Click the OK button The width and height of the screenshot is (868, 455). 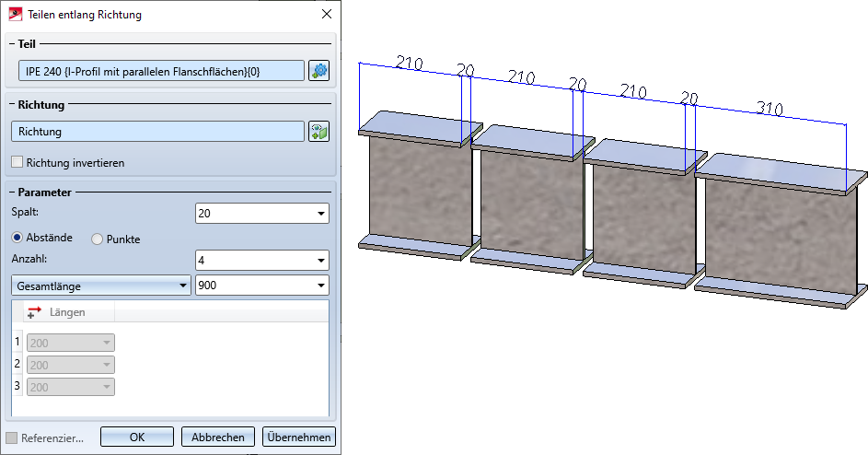click(137, 437)
